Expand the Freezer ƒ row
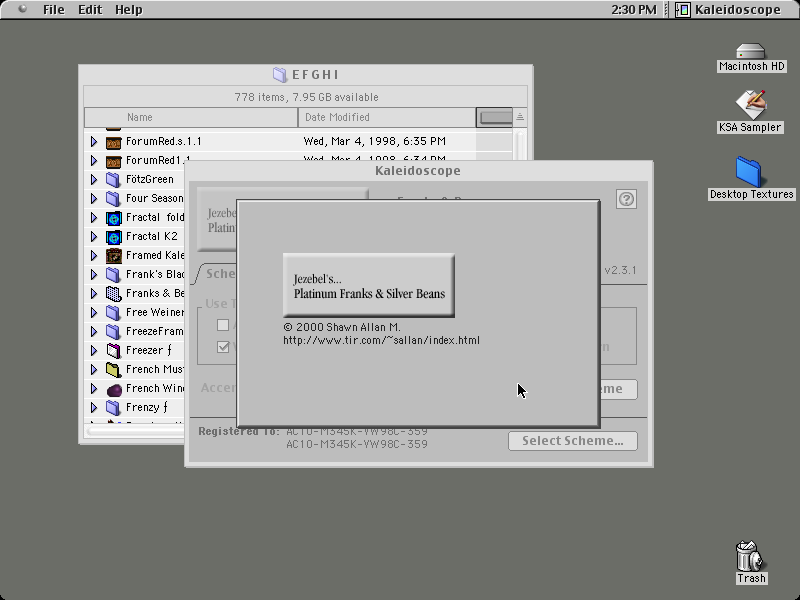The image size is (800, 600). [94, 351]
